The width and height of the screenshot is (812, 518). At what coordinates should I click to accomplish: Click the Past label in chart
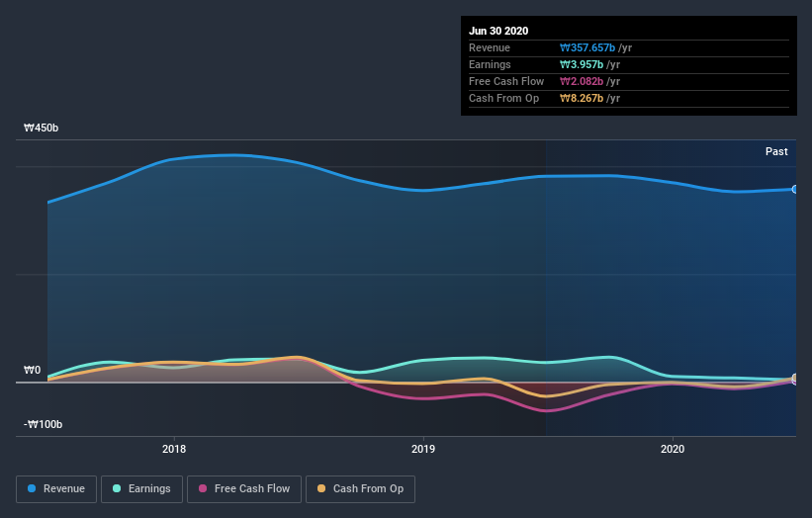(x=776, y=151)
